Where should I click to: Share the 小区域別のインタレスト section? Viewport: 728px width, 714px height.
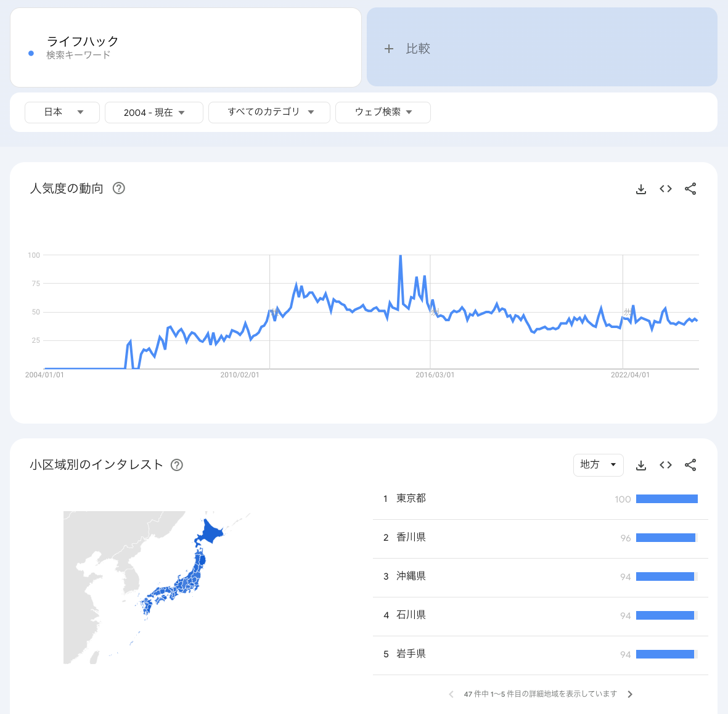[x=690, y=465]
